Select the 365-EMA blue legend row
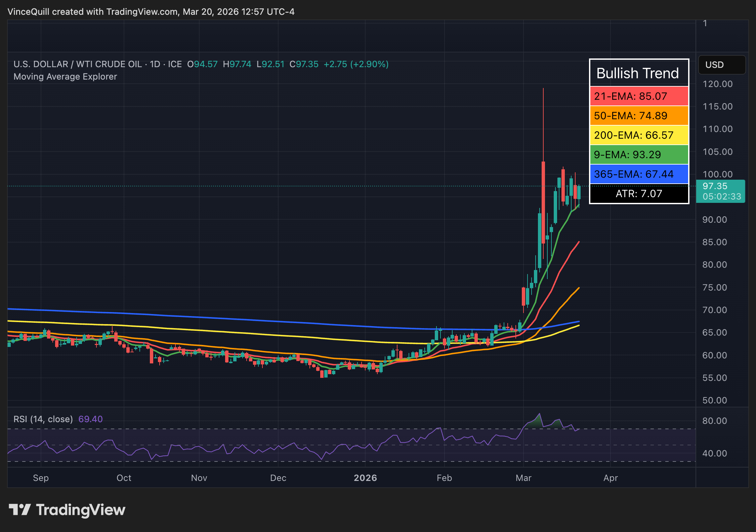This screenshot has width=756, height=532. pyautogui.click(x=638, y=174)
